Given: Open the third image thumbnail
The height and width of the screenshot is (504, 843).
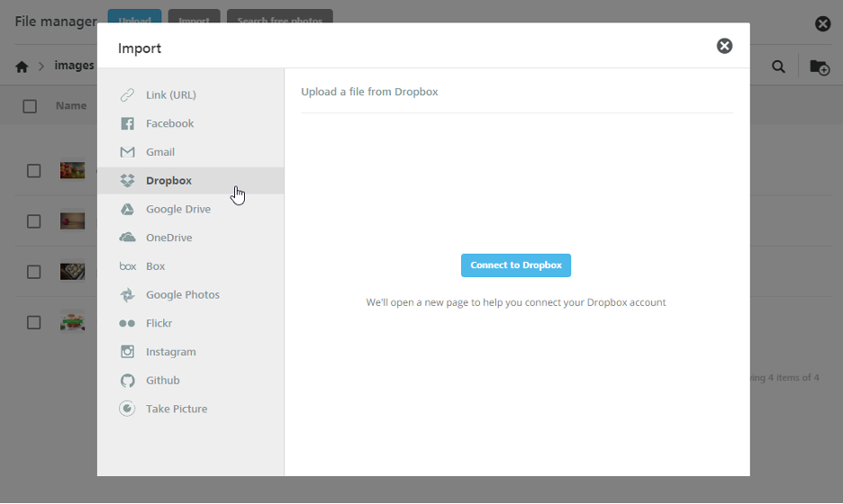Looking at the screenshot, I should click(73, 271).
